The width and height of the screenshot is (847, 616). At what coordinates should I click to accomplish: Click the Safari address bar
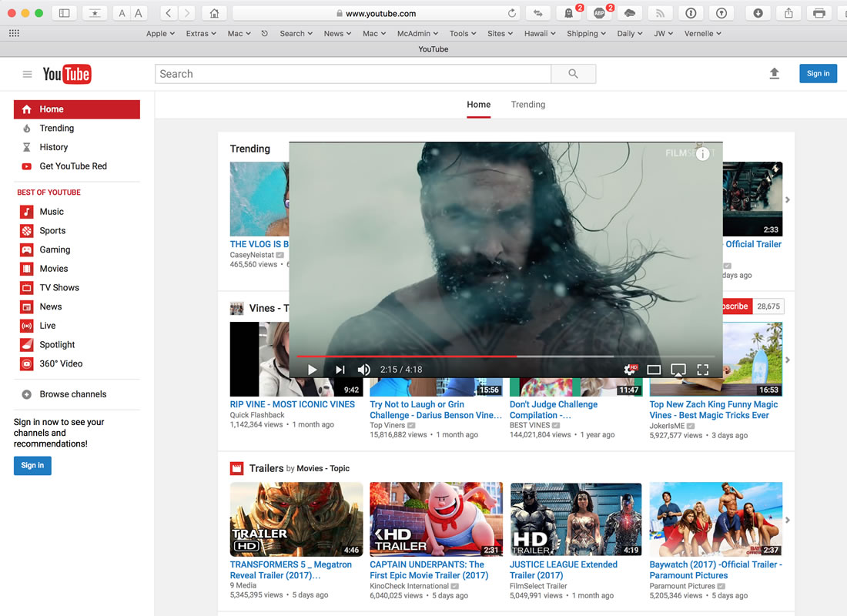pyautogui.click(x=376, y=14)
